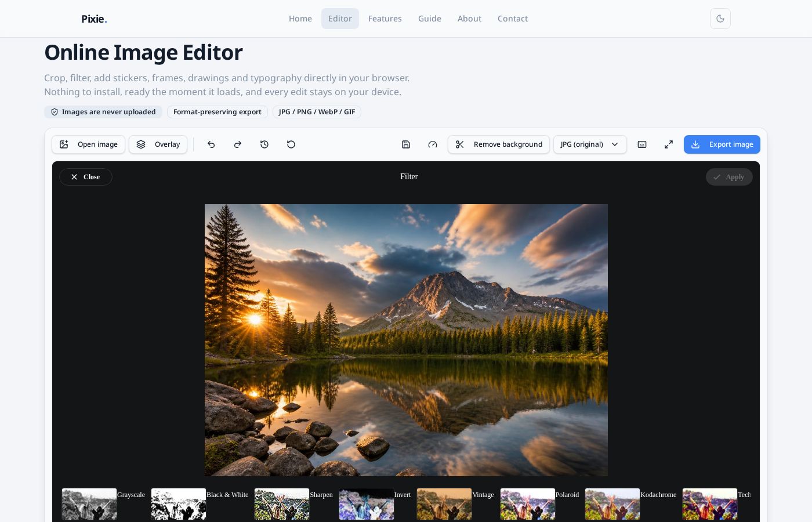Screen dimensions: 812x522
Task: Click the floppy disk save icon
Action: pos(406,144)
